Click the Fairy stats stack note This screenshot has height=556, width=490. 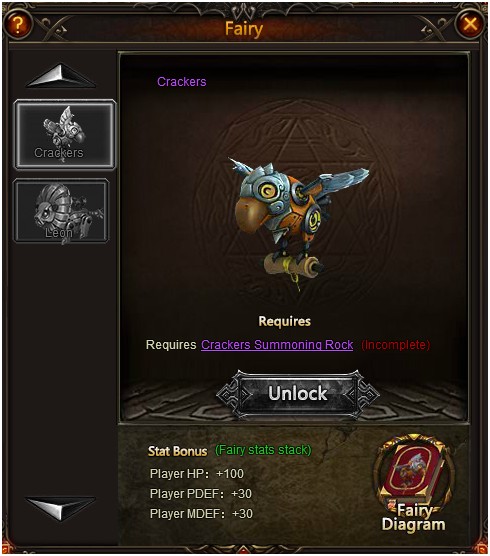[263, 450]
